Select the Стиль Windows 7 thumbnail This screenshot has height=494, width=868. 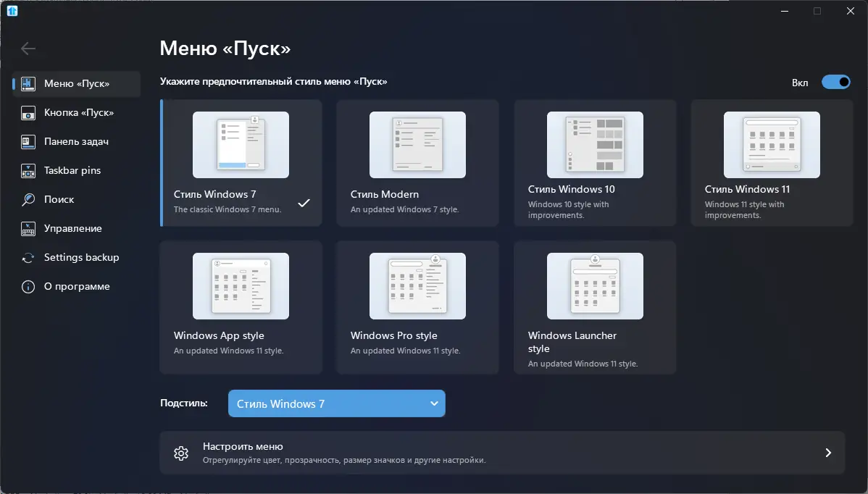[x=241, y=145]
